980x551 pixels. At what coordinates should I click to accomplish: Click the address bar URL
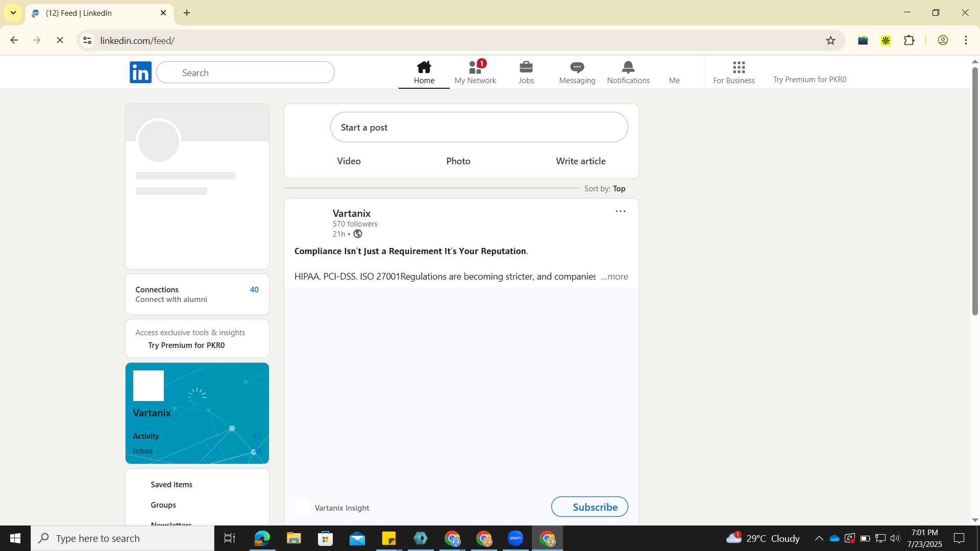(x=137, y=41)
